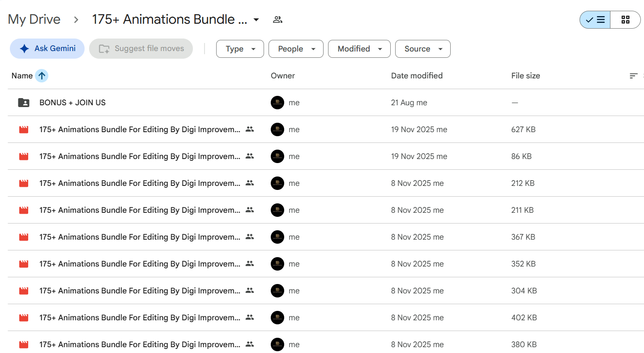The height and width of the screenshot is (353, 644).
Task: Switch to list layout view
Action: [595, 20]
